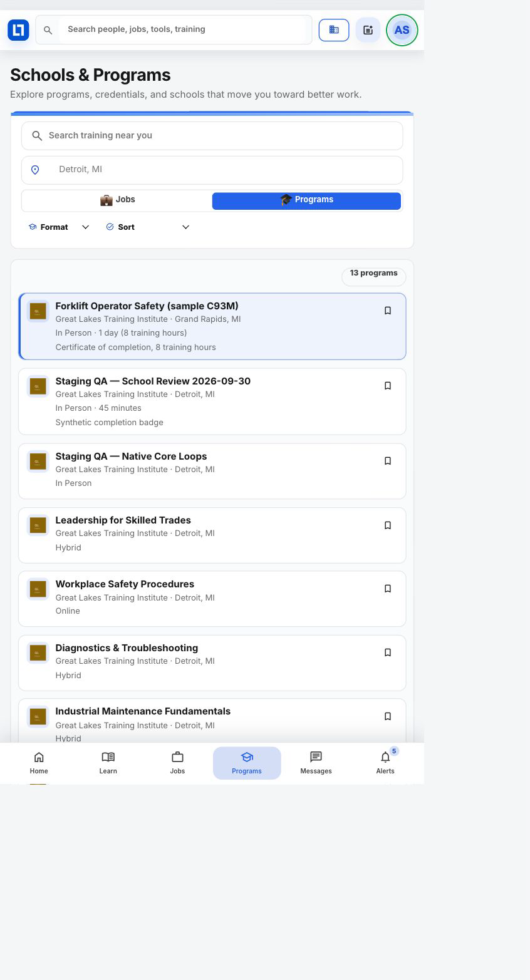Open Workplace Safety Procedures program
This screenshot has width=530, height=980.
point(212,599)
